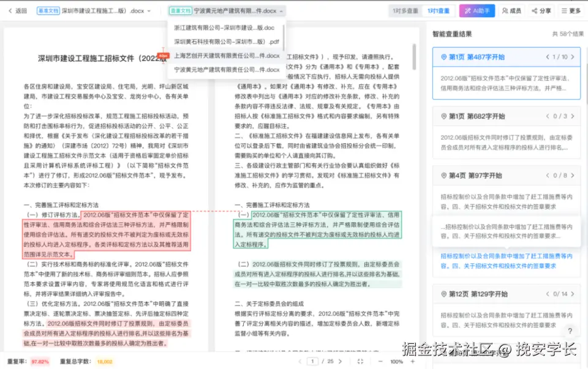This screenshot has height=369, width=588.
Task: Switch to 1对多查重 mode
Action: (x=405, y=11)
